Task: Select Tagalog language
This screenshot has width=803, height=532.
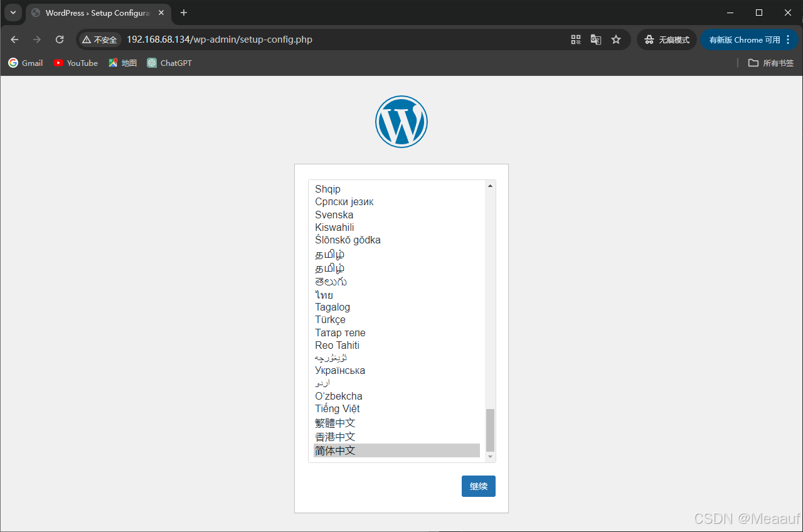Action: click(396, 307)
